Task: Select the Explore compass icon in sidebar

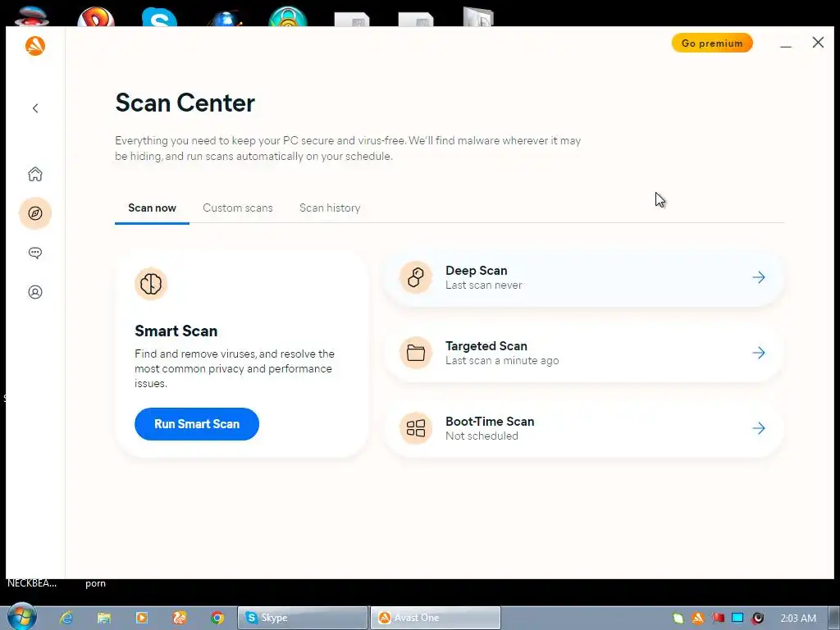Action: pyautogui.click(x=35, y=213)
